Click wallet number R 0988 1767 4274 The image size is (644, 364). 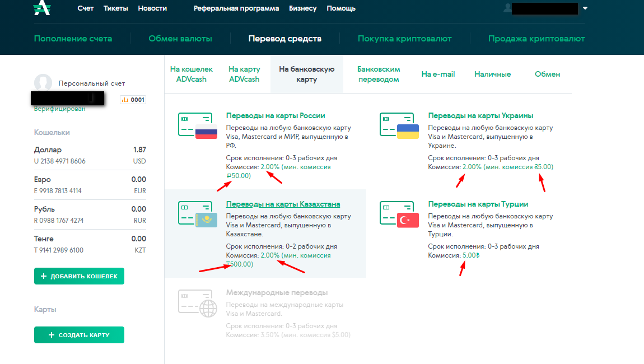point(59,220)
